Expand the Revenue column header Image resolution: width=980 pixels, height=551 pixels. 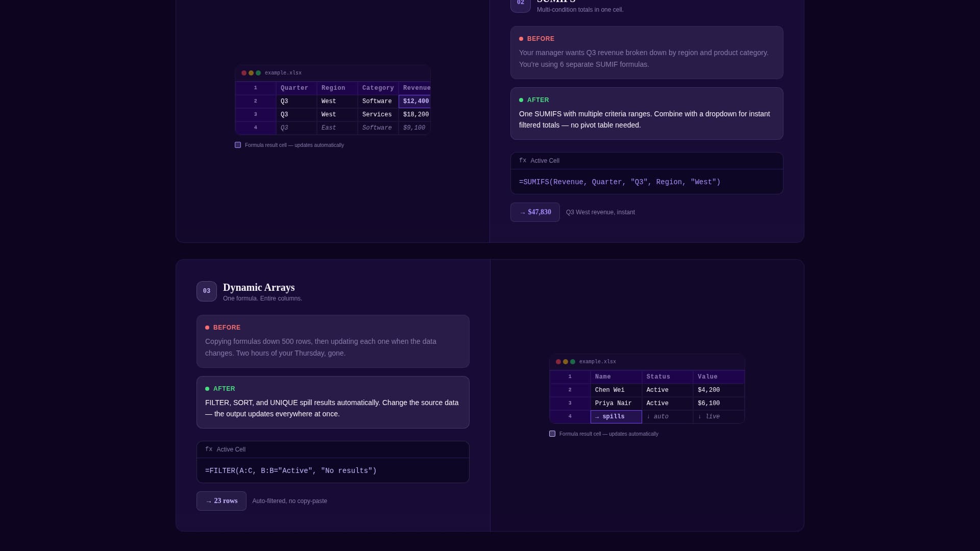[417, 88]
